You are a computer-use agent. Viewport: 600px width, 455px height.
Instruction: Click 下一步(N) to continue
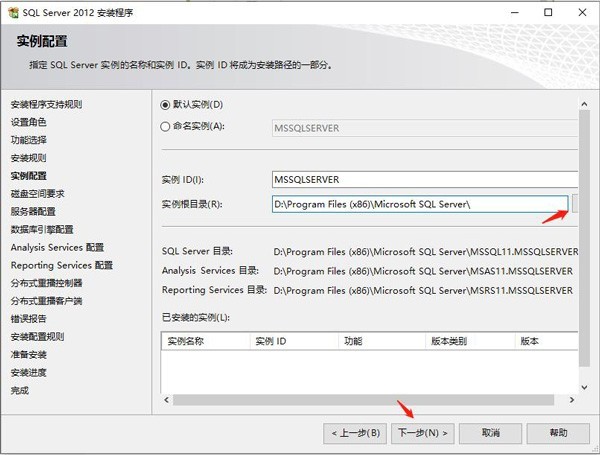[x=422, y=433]
